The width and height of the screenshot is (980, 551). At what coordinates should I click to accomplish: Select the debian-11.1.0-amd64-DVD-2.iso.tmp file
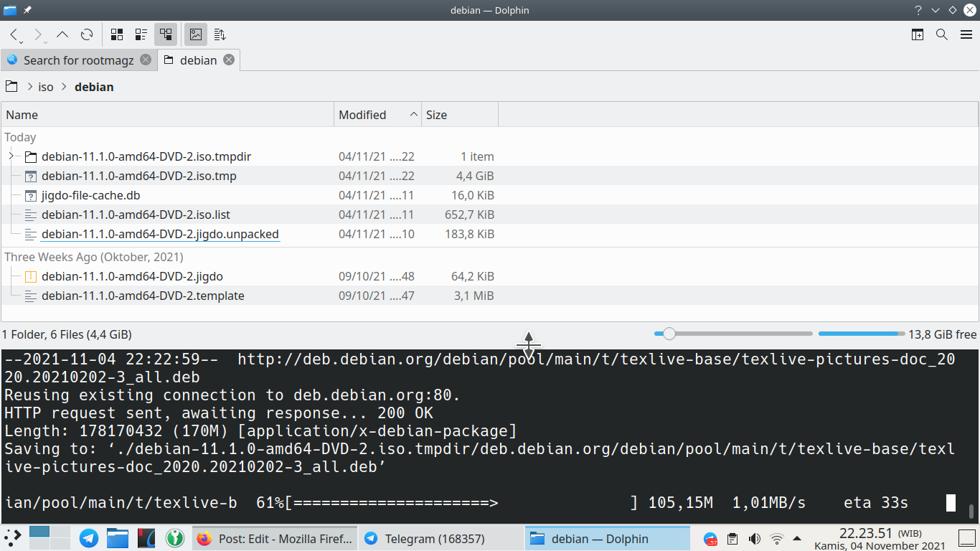139,176
